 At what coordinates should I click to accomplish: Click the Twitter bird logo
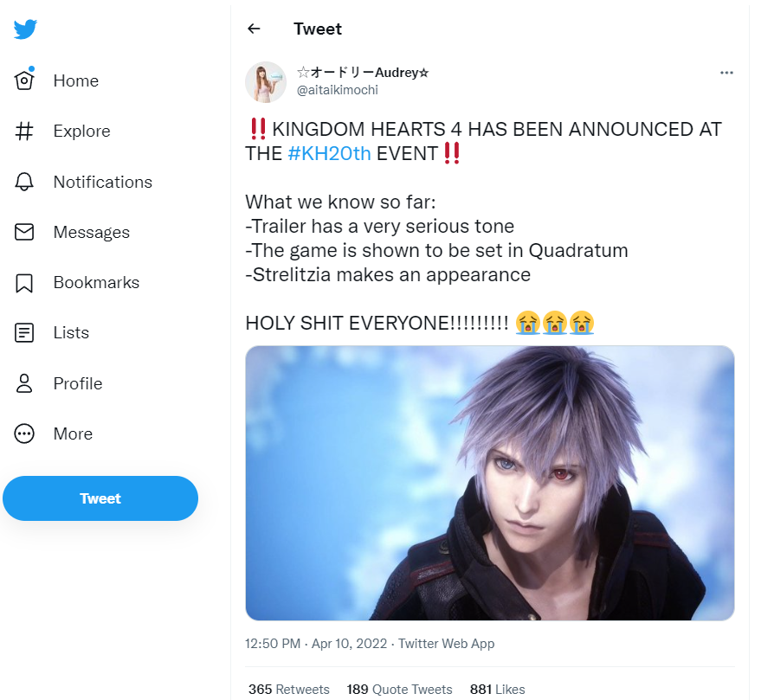[25, 29]
